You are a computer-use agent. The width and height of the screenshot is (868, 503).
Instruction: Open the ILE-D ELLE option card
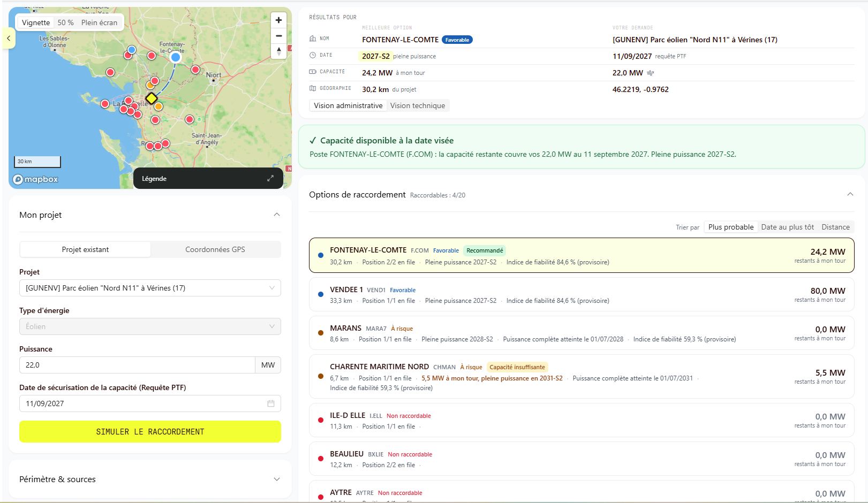point(582,420)
